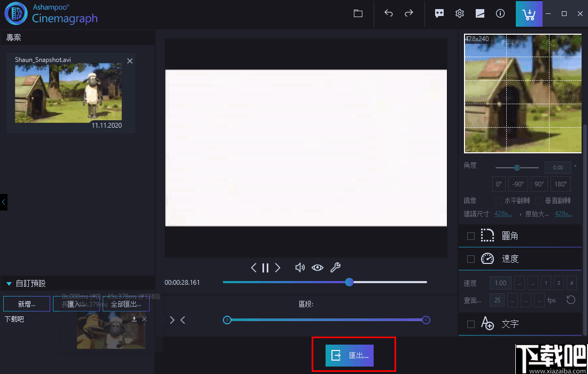Step to the next frame

pyautogui.click(x=277, y=268)
